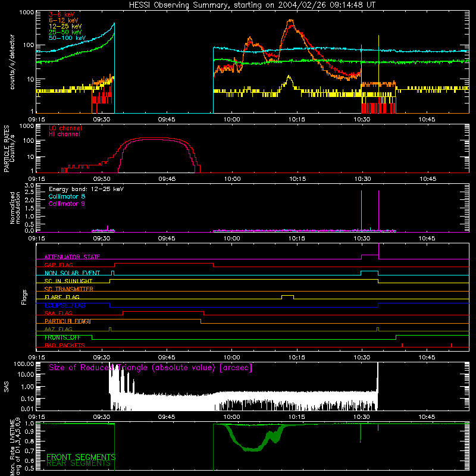Click the Normalized modulation axis label
The image size is (476, 476).
tap(15, 208)
